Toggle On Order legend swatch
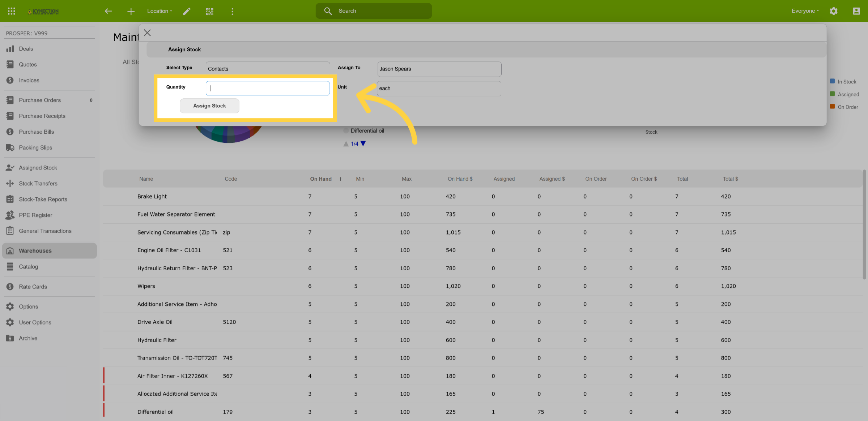 click(832, 107)
